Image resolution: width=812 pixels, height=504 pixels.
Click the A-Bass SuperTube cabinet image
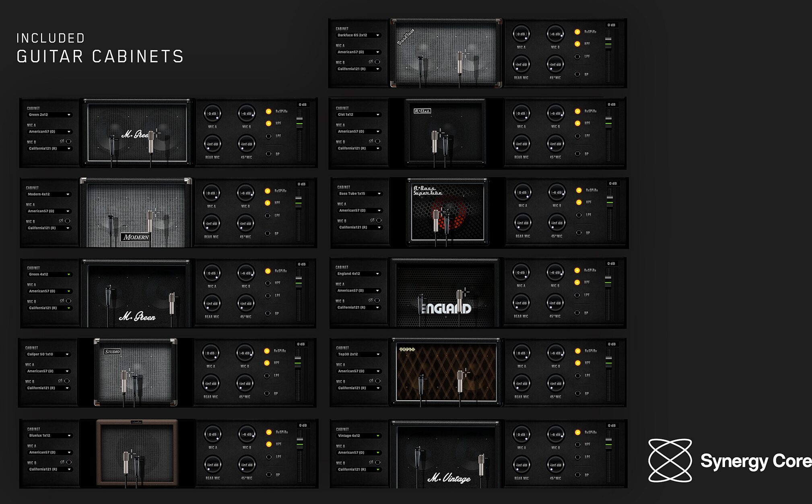point(447,212)
